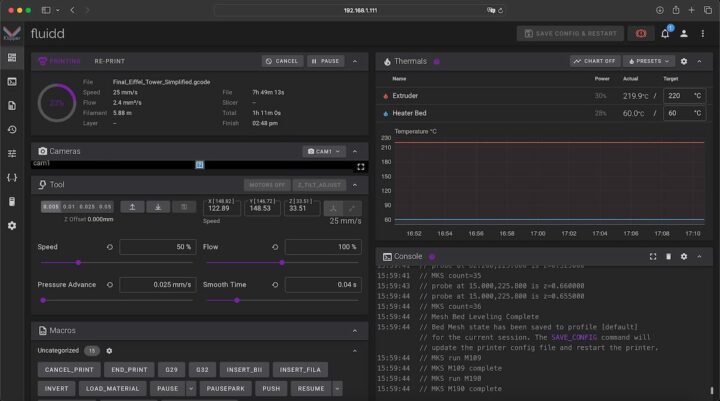
Task: Select the 0.01 Z offset increment
Action: pyautogui.click(x=70, y=207)
